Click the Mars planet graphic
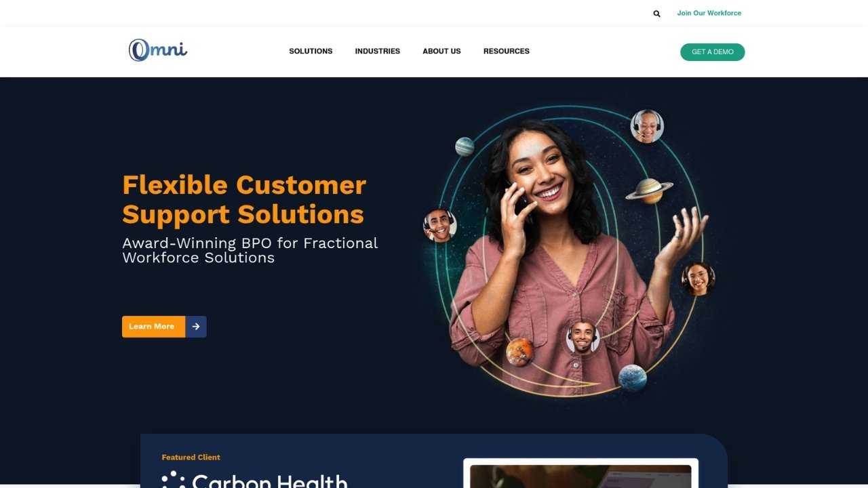The width and height of the screenshot is (868, 488). coord(519,352)
